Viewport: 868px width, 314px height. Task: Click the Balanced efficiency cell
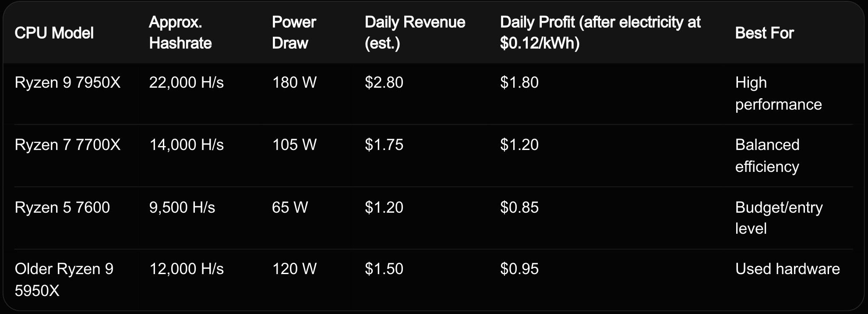tap(767, 155)
